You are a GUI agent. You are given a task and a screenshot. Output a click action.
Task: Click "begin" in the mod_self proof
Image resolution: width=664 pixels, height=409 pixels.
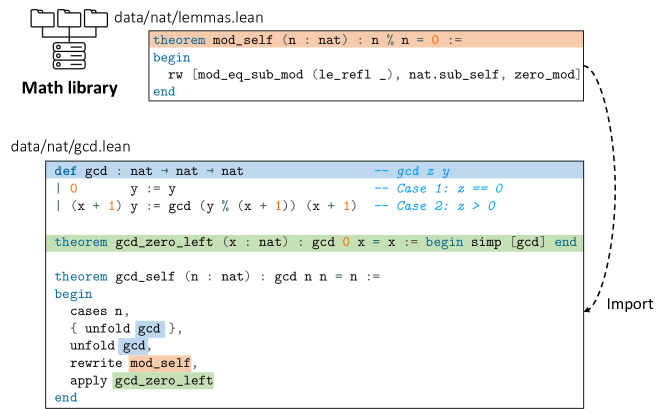tap(172, 58)
